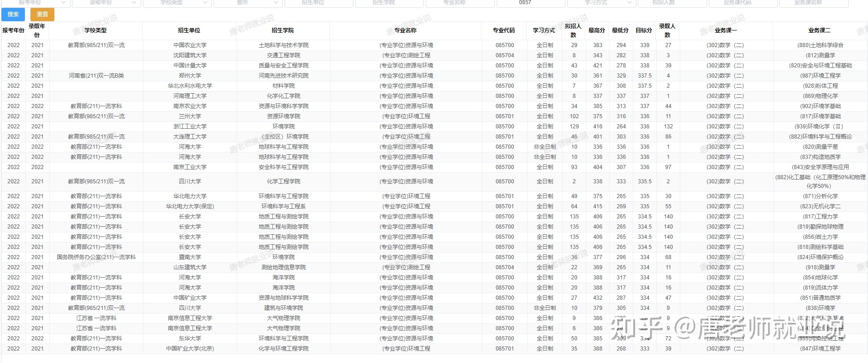Click the input field containing 0857

pyautogui.click(x=531, y=3)
